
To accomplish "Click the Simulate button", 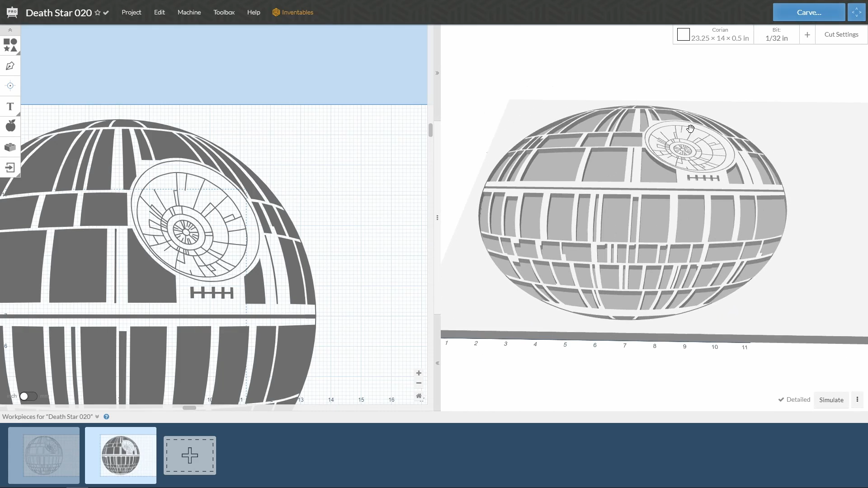I will coord(830,399).
